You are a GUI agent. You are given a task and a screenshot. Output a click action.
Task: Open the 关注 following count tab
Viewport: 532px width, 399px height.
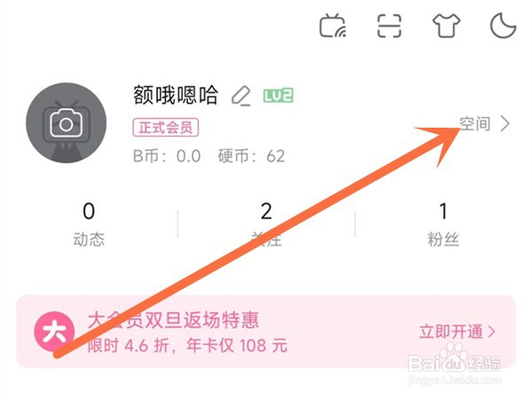(266, 224)
